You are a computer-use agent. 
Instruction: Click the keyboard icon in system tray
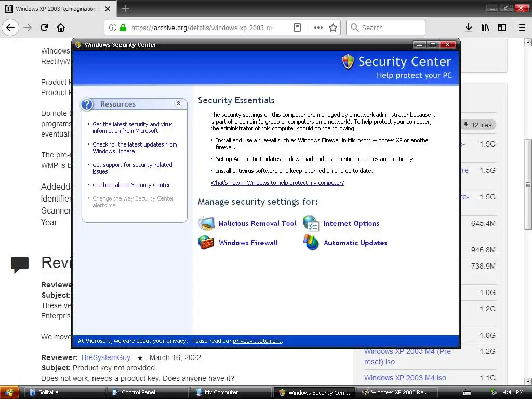tap(467, 393)
